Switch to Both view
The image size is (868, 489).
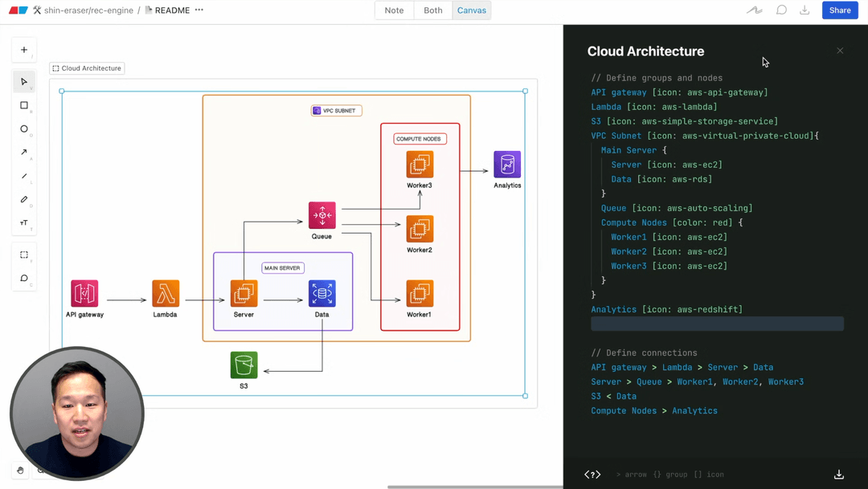pos(433,10)
